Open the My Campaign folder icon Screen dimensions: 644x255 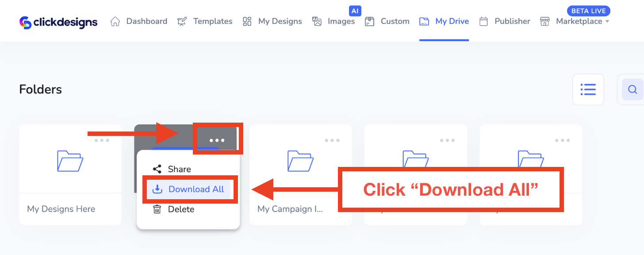pyautogui.click(x=300, y=161)
